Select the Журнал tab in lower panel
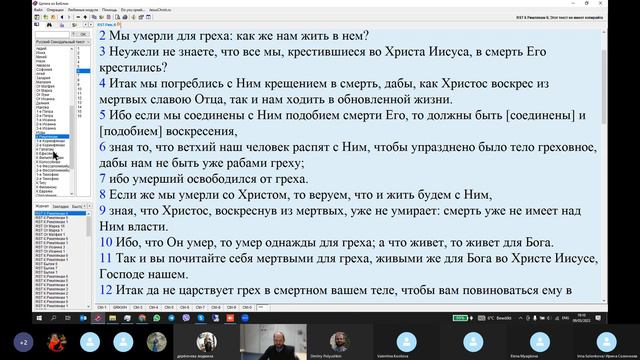This screenshot has height=360, width=640. coord(42,206)
